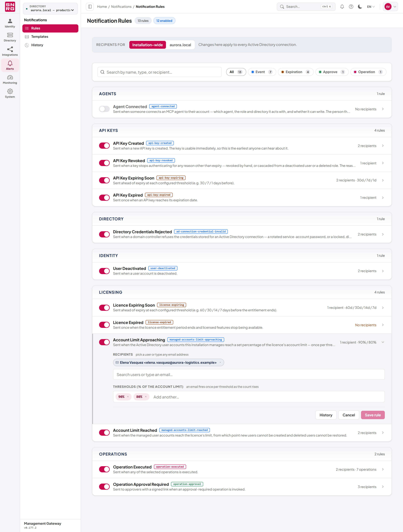Expand the Agent Connected rule chevron
This screenshot has width=403, height=532.
[383, 109]
